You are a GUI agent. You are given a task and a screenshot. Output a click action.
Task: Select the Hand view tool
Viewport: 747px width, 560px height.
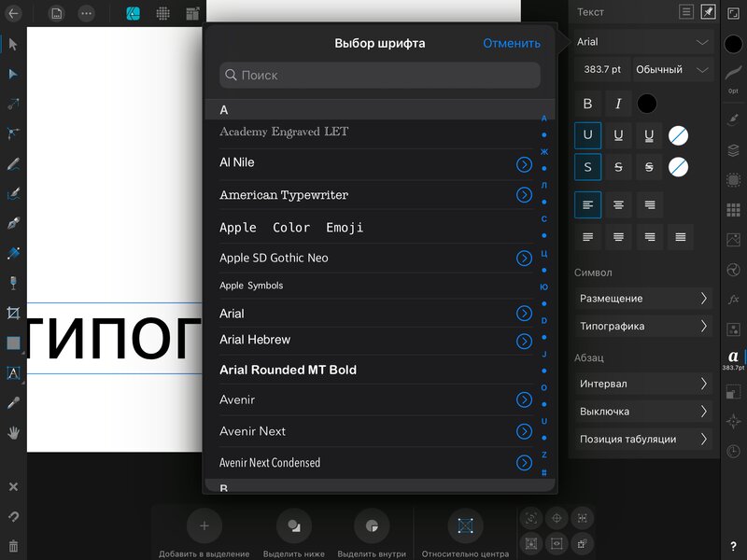pyautogui.click(x=13, y=433)
